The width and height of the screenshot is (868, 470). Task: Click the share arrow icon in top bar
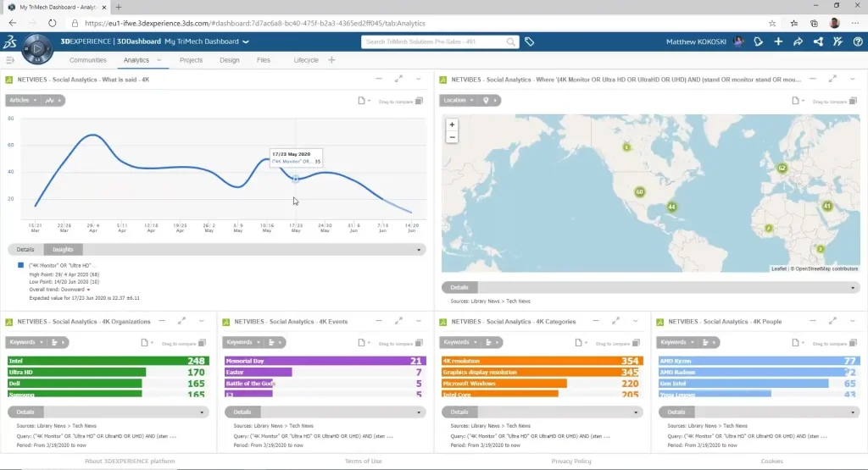(x=798, y=41)
